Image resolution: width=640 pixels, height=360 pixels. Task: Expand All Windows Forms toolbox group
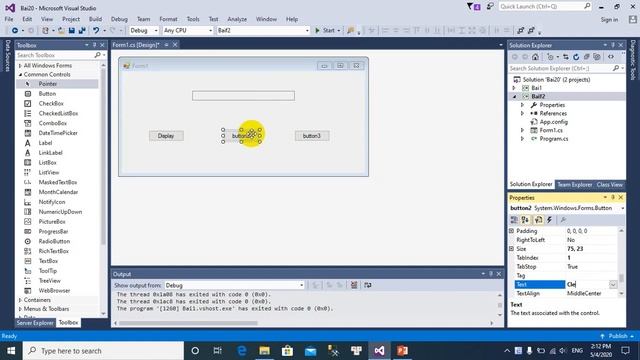point(20,66)
